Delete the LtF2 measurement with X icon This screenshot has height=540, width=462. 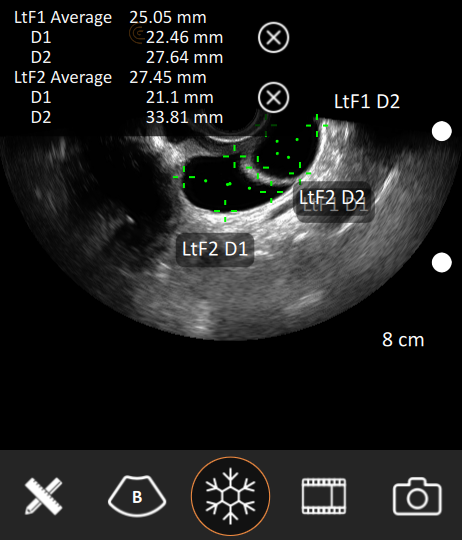[274, 97]
